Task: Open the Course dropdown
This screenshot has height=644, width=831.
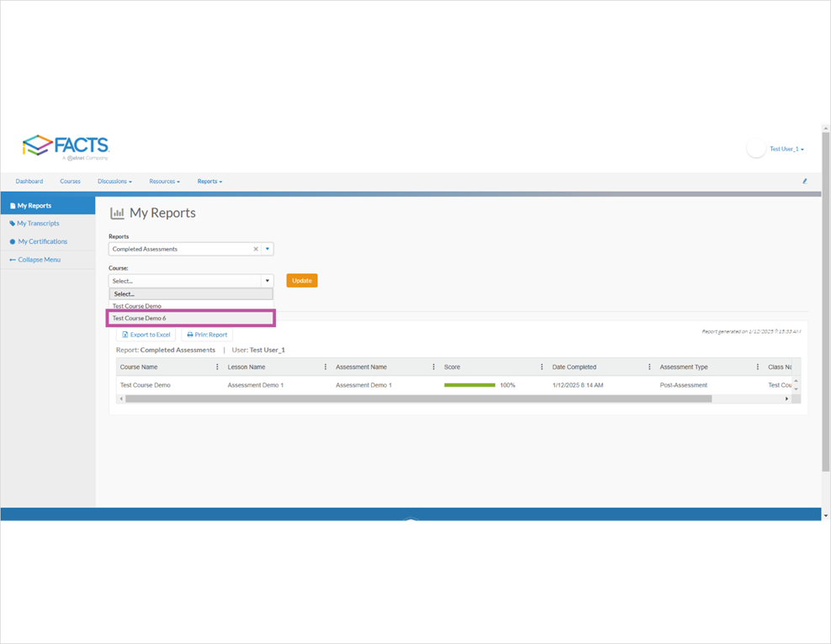Action: pos(267,280)
